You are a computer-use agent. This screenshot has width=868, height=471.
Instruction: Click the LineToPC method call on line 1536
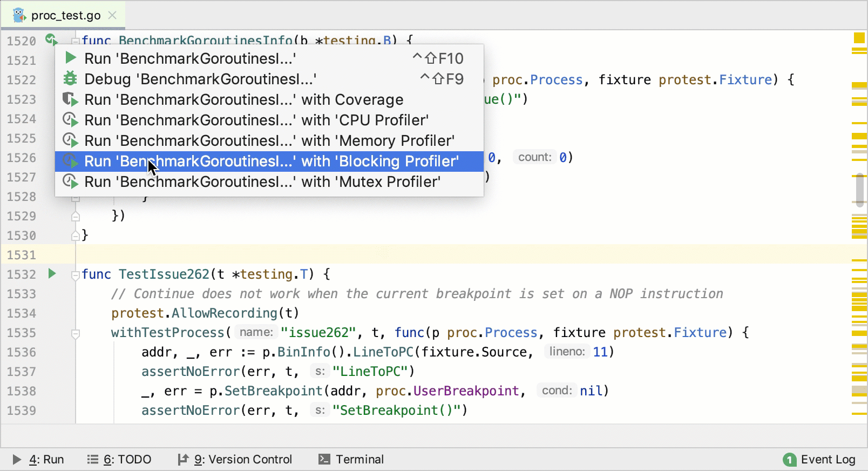pyautogui.click(x=383, y=352)
